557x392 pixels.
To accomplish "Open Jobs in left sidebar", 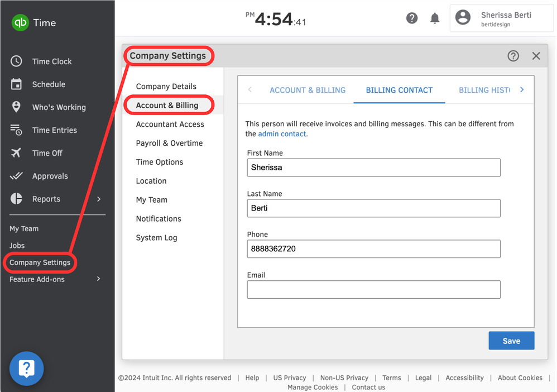I will click(17, 245).
